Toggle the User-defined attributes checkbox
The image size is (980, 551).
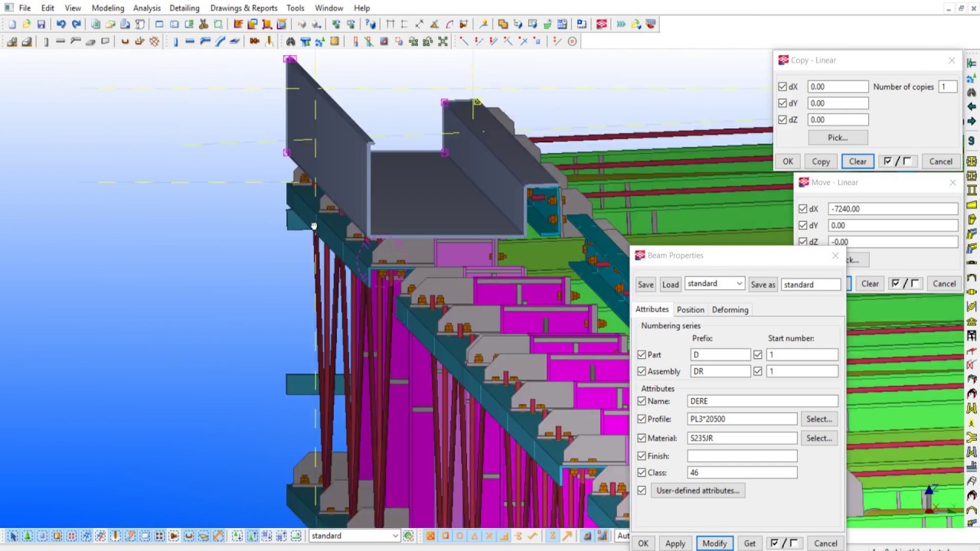[642, 491]
